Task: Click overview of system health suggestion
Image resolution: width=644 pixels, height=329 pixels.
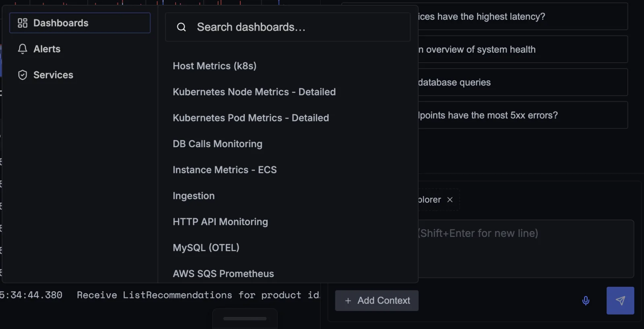Action: pos(522,49)
